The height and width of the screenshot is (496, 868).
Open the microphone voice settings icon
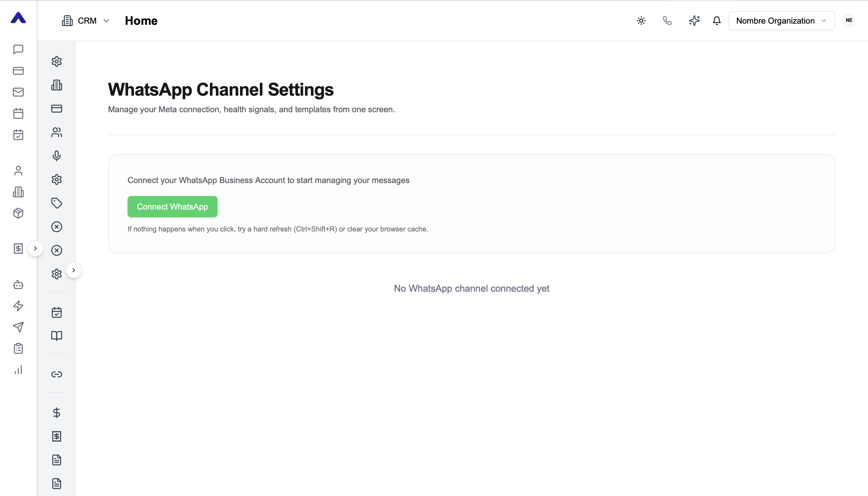(x=57, y=156)
